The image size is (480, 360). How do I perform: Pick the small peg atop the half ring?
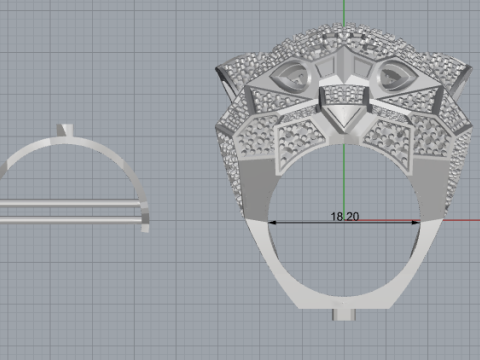pos(65,130)
